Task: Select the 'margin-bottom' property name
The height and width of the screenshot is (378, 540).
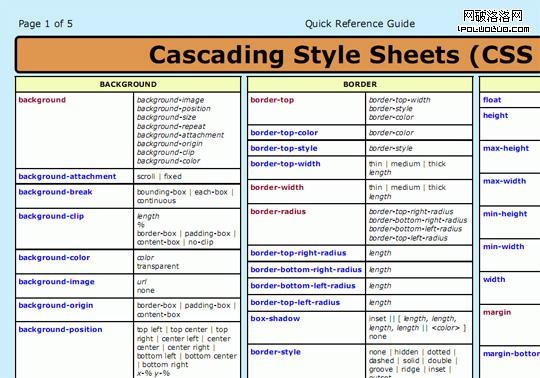Action: coord(511,354)
